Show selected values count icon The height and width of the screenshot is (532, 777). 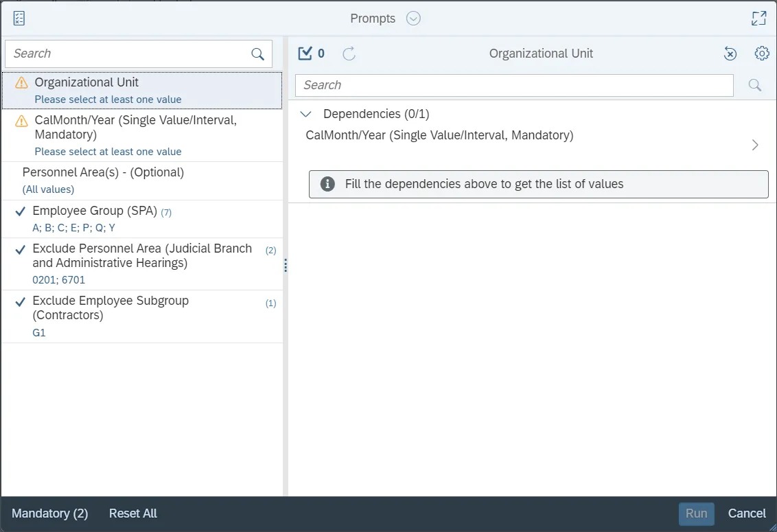point(311,54)
